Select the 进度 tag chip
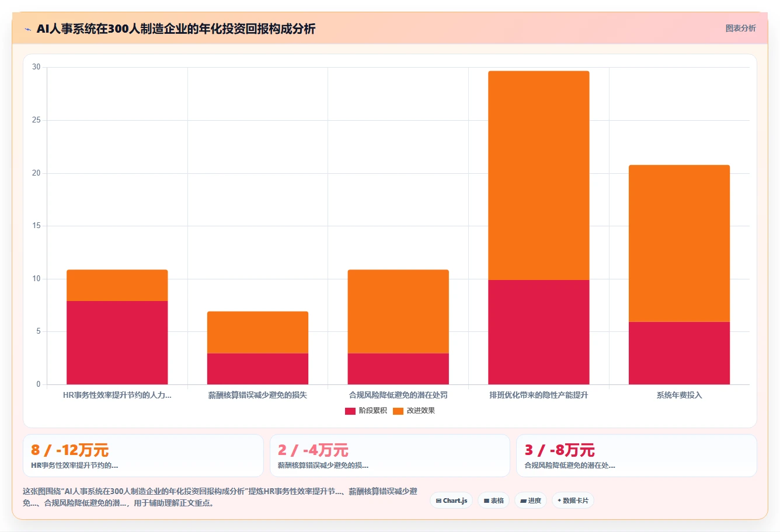This screenshot has height=532, width=780. [x=530, y=501]
